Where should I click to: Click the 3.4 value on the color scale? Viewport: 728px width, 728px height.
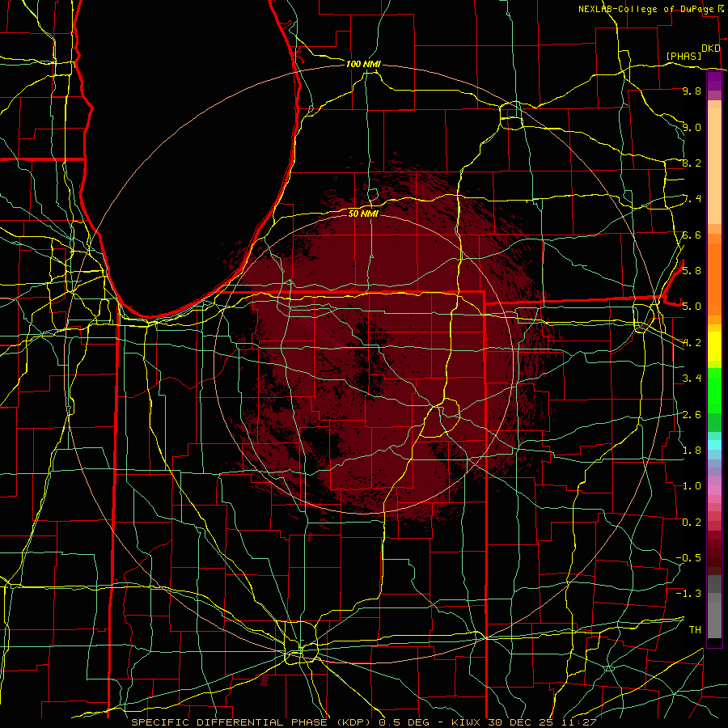[692, 379]
